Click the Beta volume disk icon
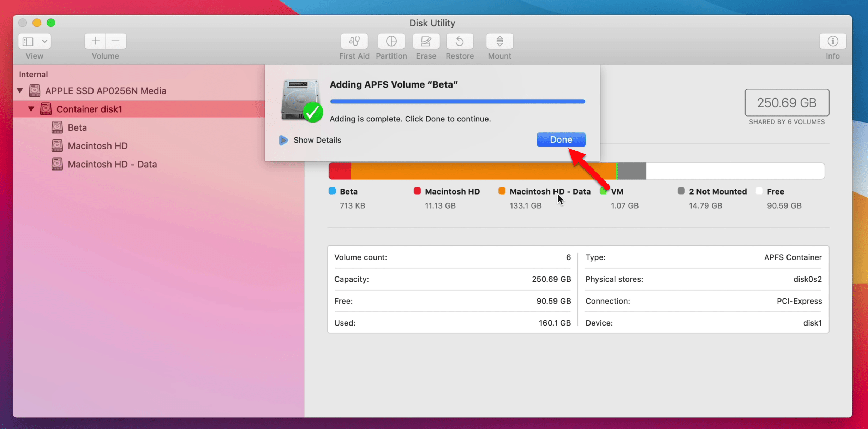Image resolution: width=868 pixels, height=429 pixels. (x=57, y=127)
